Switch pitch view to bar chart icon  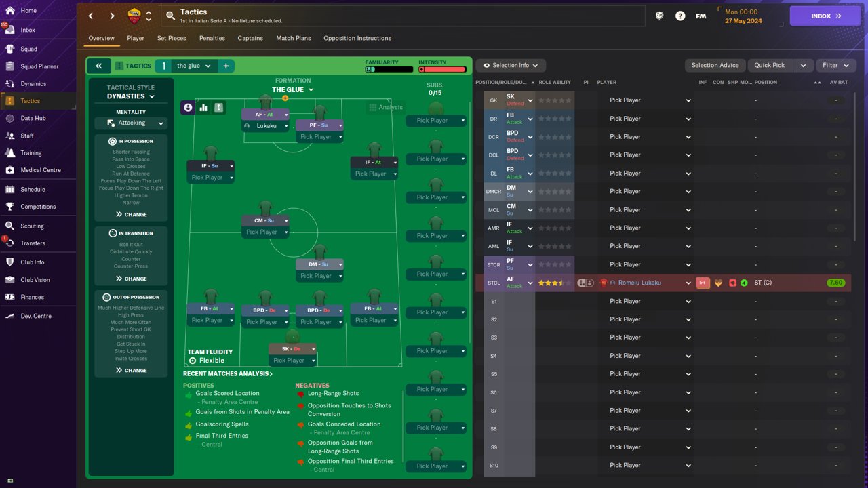pos(203,108)
